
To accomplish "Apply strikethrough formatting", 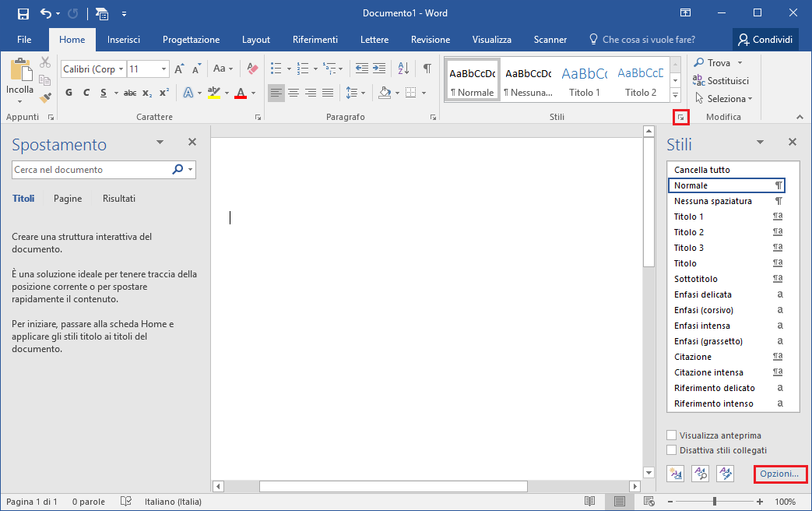I will [x=129, y=92].
